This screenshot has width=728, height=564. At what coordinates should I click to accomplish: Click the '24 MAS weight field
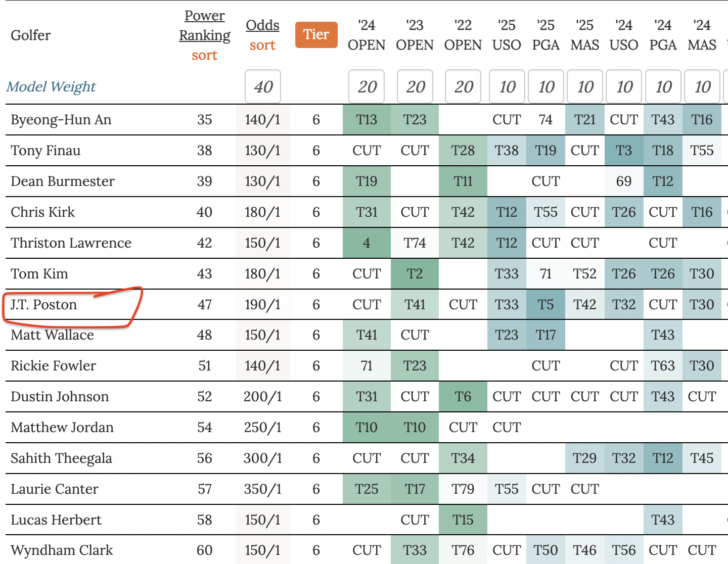point(702,87)
